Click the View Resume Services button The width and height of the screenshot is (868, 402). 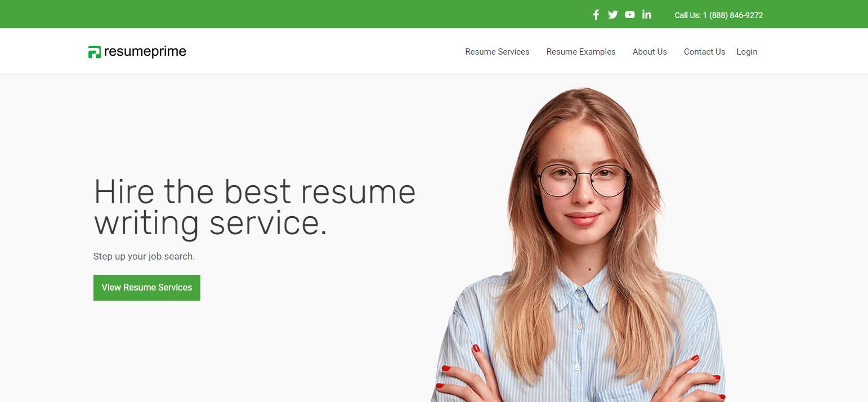(147, 288)
